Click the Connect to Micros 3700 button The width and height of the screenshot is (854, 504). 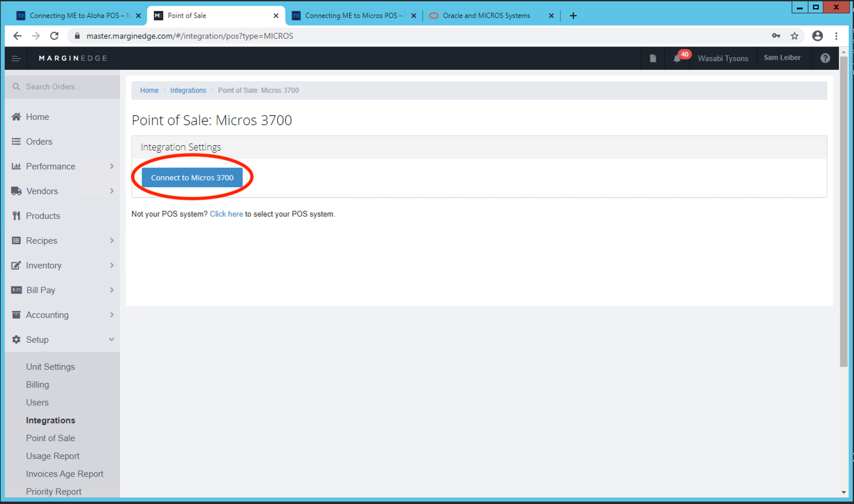(192, 177)
